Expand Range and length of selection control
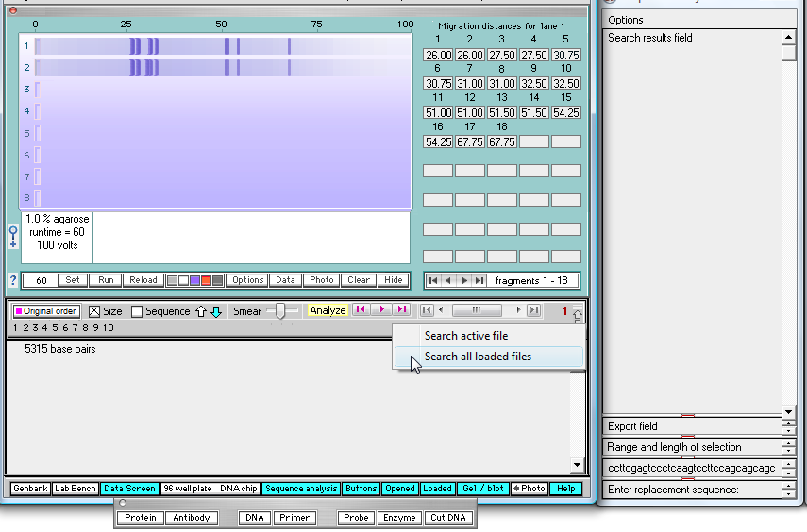 click(789, 447)
